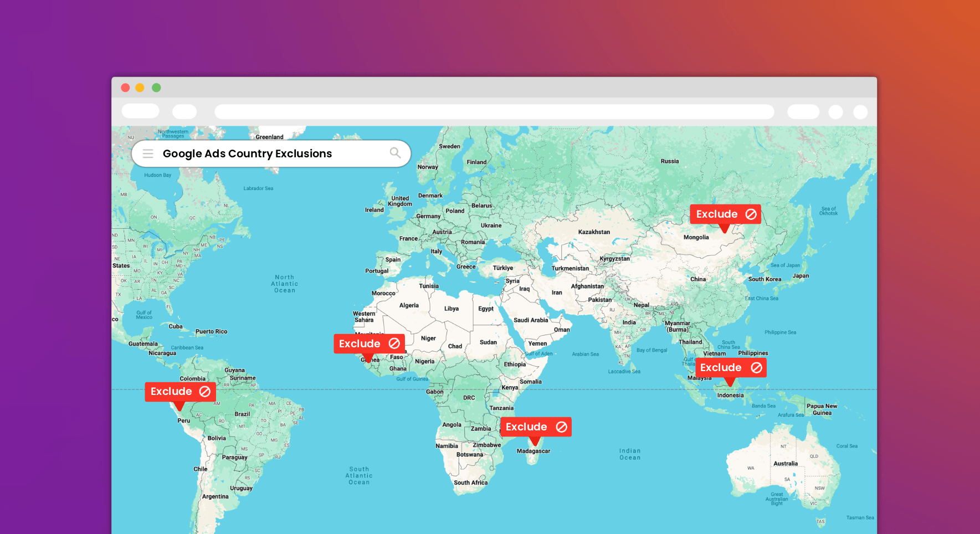This screenshot has height=534, width=980.
Task: Click the magnifying glass search icon
Action: (395, 153)
